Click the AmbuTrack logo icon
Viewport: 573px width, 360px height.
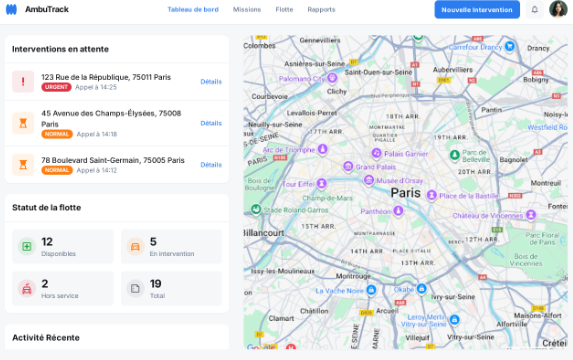(11, 10)
